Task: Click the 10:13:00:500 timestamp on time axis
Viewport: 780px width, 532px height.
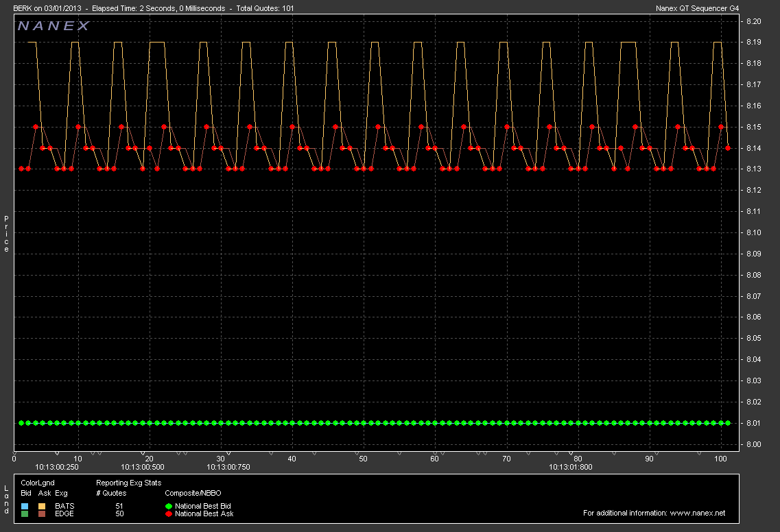Action: point(143,467)
